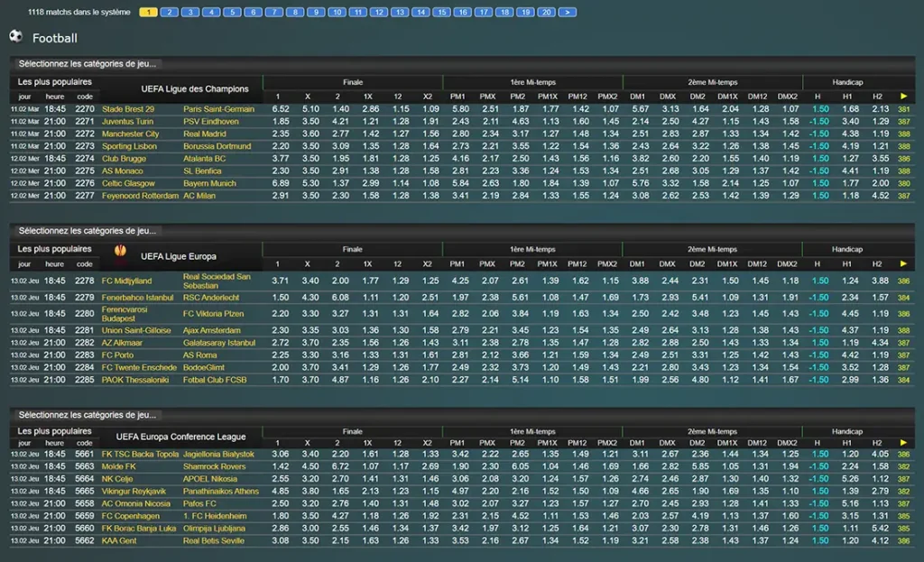Click yellow arrow in Ligue Europa header

click(904, 263)
